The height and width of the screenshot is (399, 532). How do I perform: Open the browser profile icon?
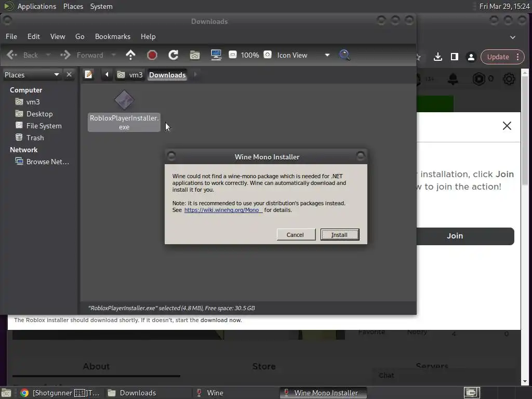471,57
